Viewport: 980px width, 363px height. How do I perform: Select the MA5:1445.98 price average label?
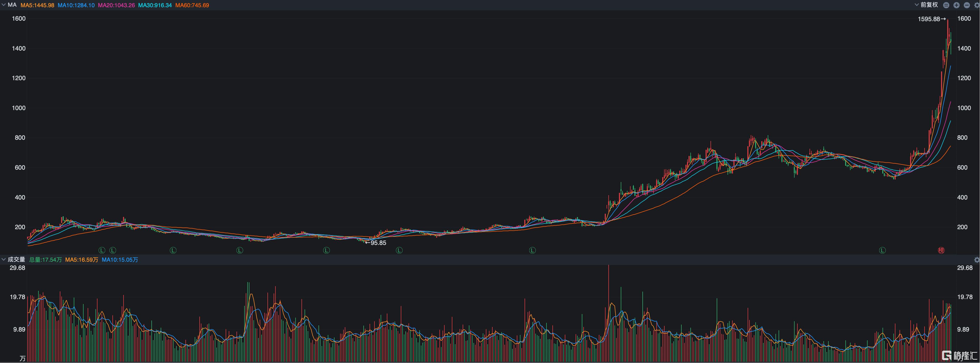point(37,5)
